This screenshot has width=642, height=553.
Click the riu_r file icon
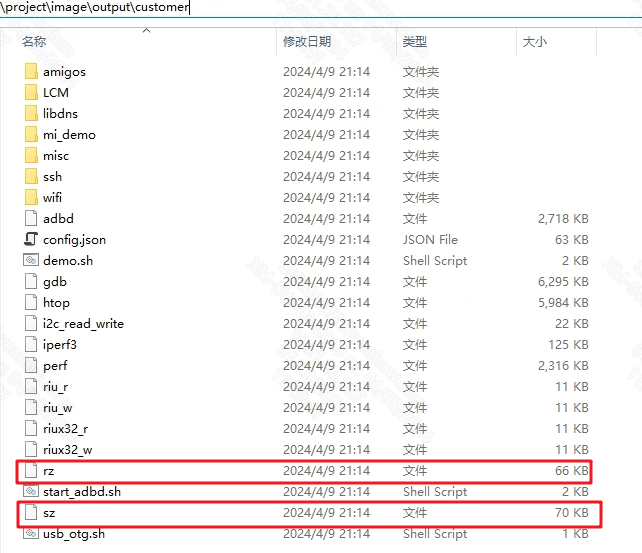click(x=31, y=386)
